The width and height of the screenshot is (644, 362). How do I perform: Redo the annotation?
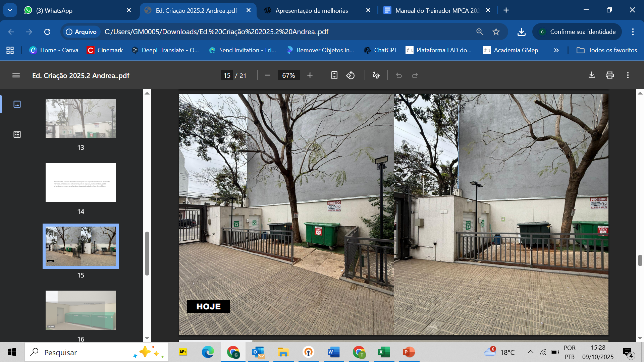415,75
